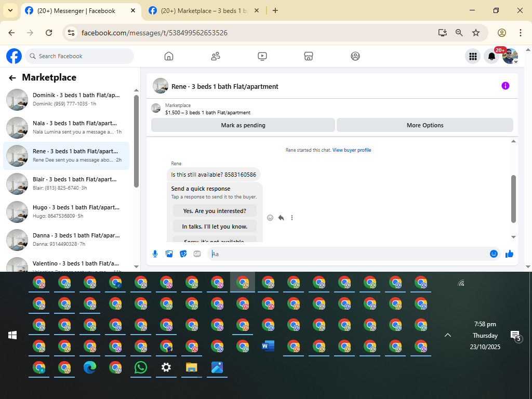This screenshot has width=532, height=399.
Task: Open Blair conversation in list
Action: (66, 183)
